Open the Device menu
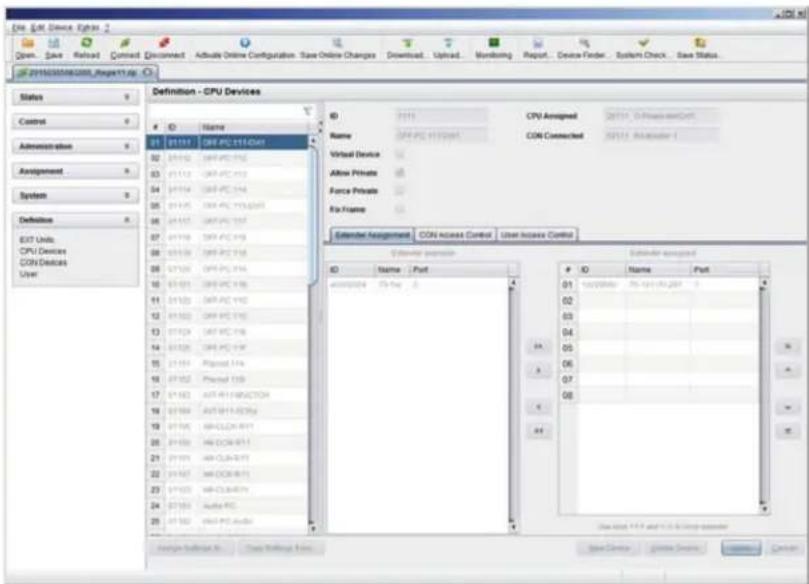Screen dimensions: 809x584 60,27
